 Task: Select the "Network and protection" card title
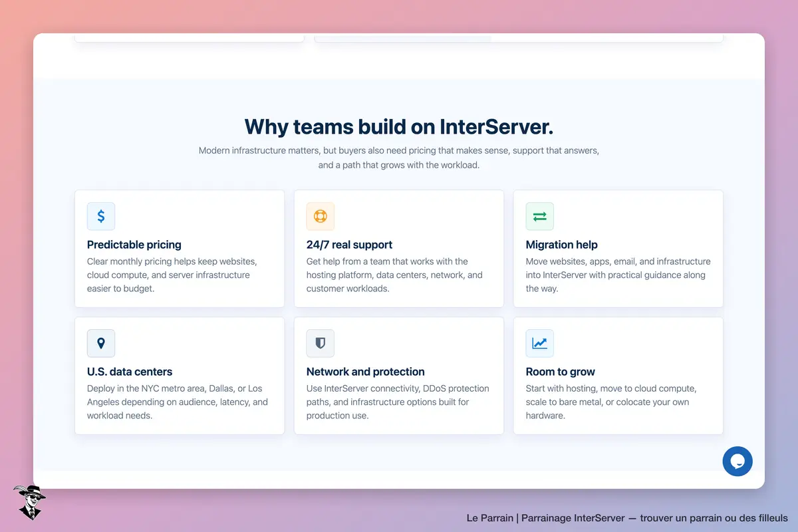(x=366, y=372)
